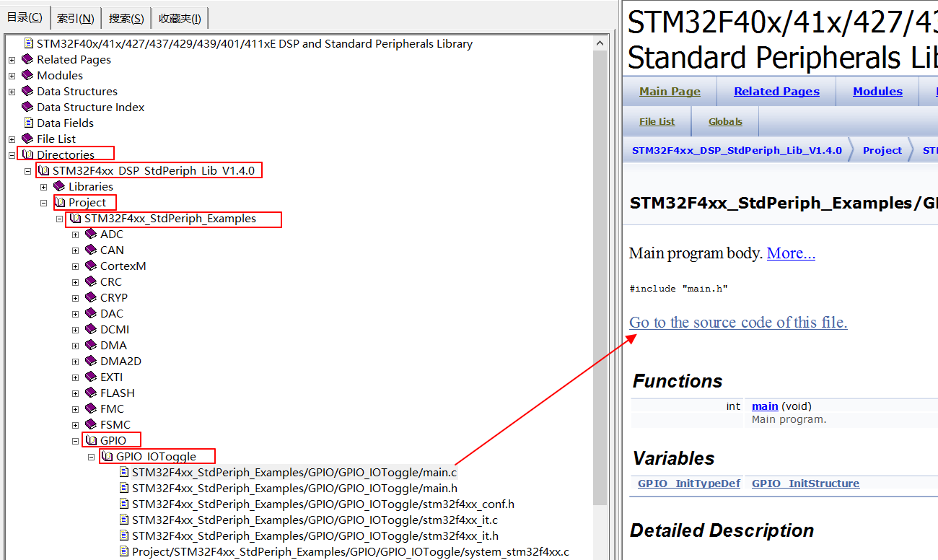Click the book icon beside CAN folder
The width and height of the screenshot is (938, 560).
pos(91,250)
